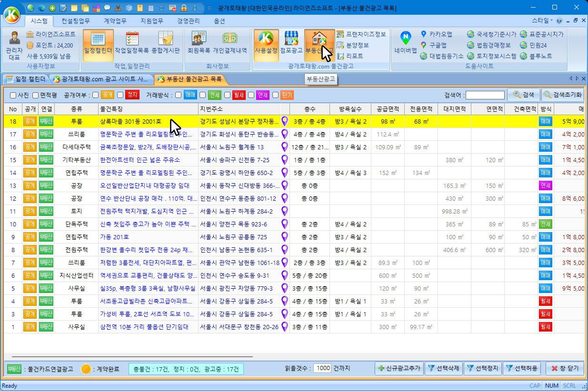588x391 pixels.
Task: Check the 정지 filter checkbox
Action: (x=120, y=95)
